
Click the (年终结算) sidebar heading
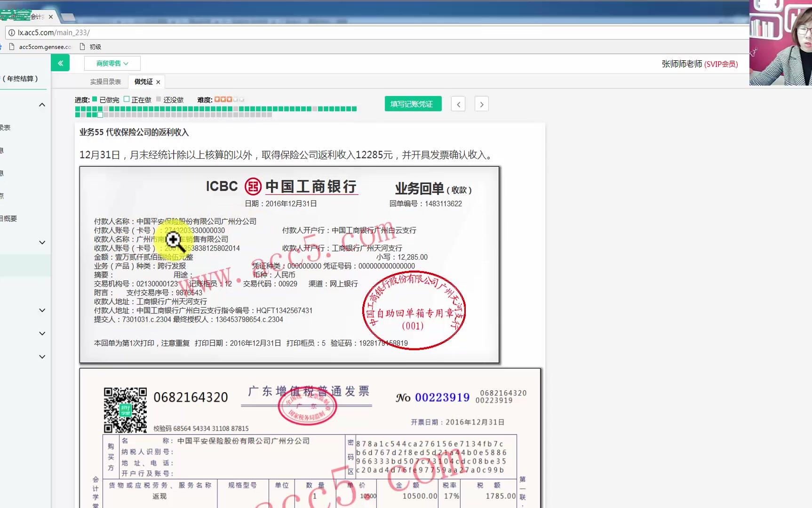click(20, 79)
